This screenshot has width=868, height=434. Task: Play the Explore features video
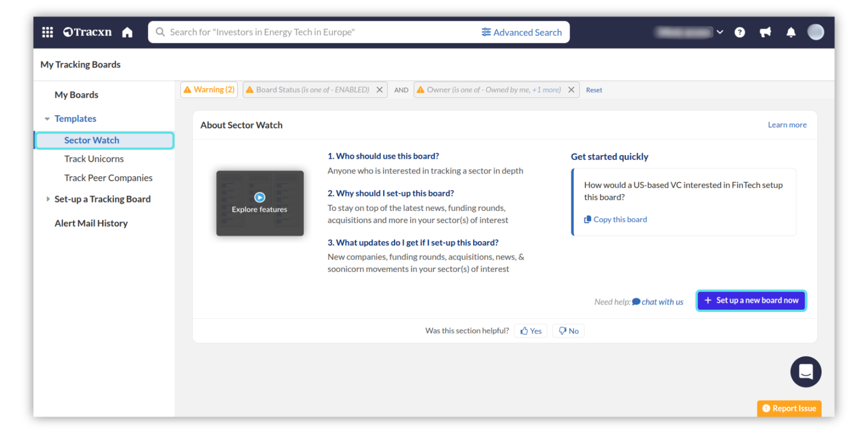(259, 198)
